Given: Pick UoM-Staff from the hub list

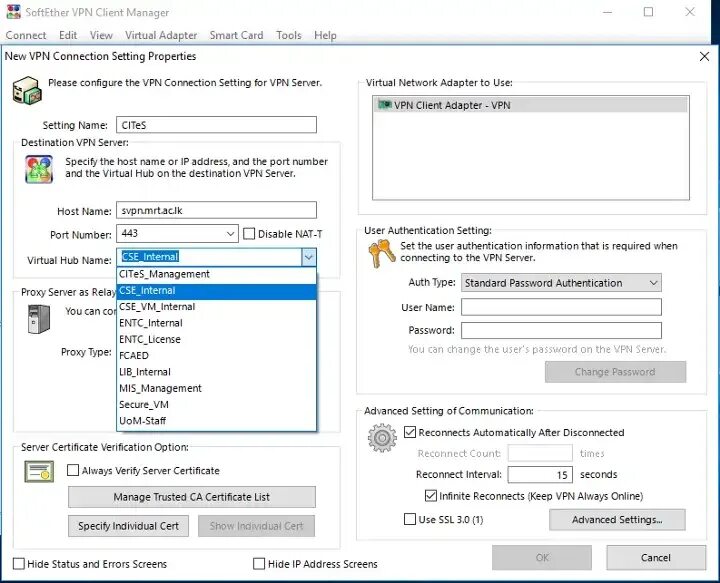Looking at the screenshot, I should pyautogui.click(x=216, y=421).
